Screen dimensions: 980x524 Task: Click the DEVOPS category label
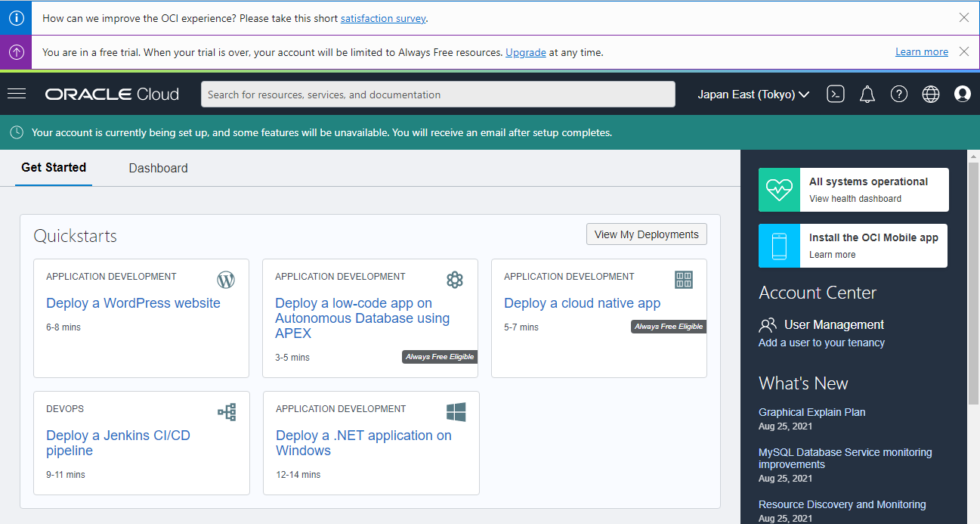65,409
